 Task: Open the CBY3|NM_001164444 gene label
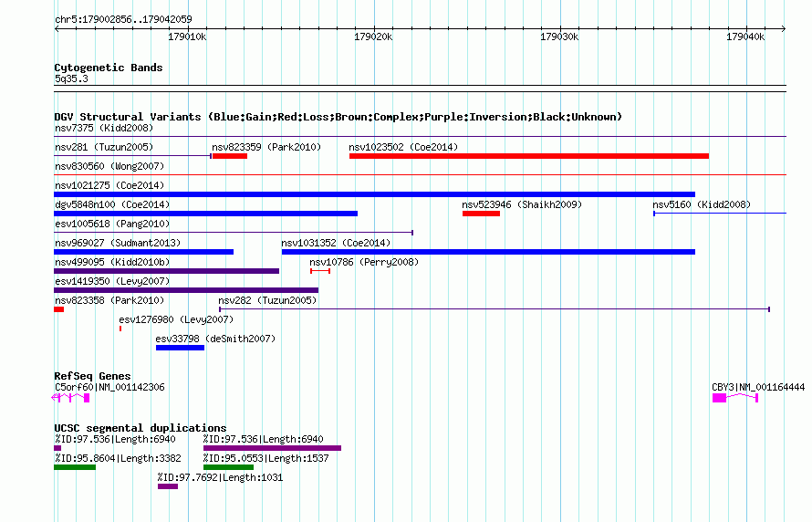click(758, 387)
